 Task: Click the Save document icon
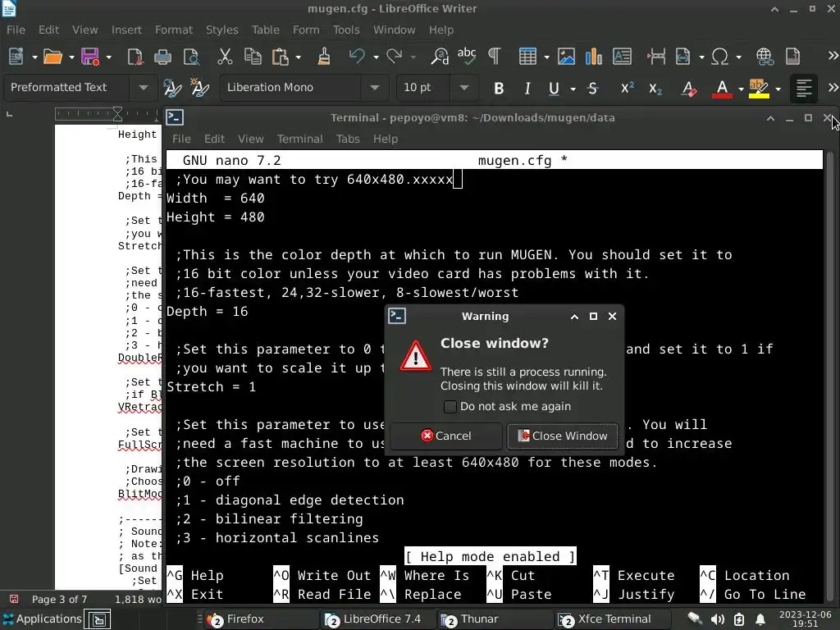click(90, 57)
